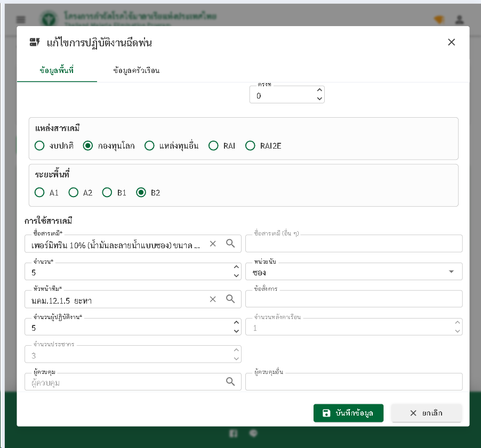Select the งบปกติ radio option
481x448 pixels.
(x=39, y=145)
